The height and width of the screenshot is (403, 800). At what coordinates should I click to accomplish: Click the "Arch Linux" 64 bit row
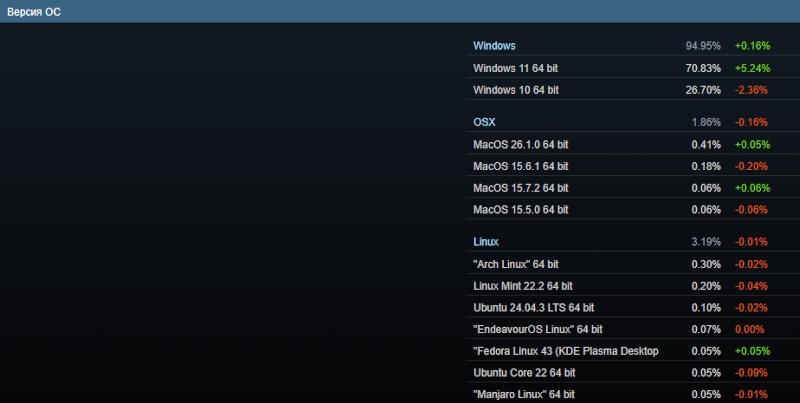click(x=516, y=264)
